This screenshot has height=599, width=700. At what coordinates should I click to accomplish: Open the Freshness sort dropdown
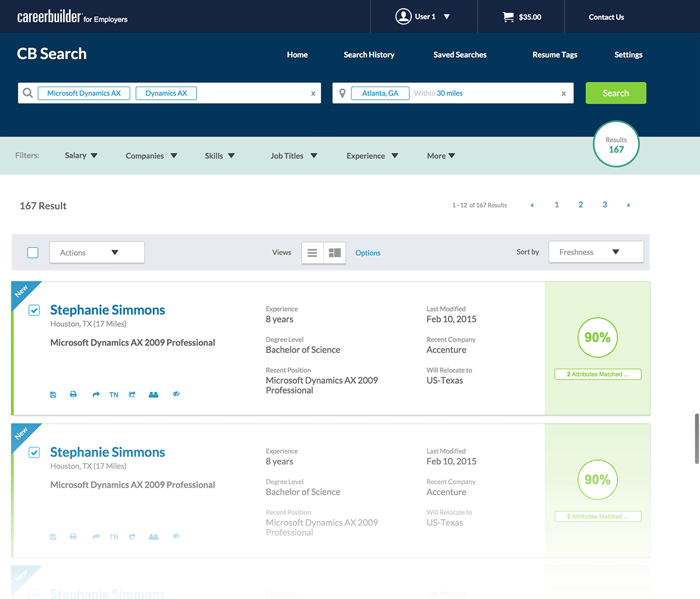coord(596,252)
